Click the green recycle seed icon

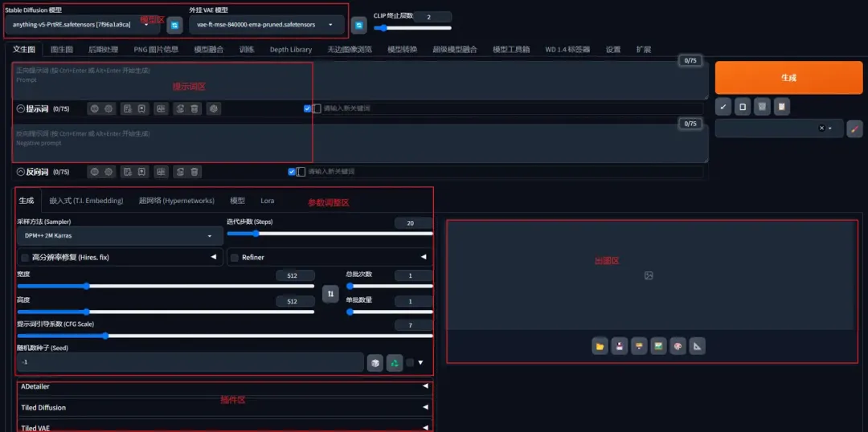tap(395, 363)
